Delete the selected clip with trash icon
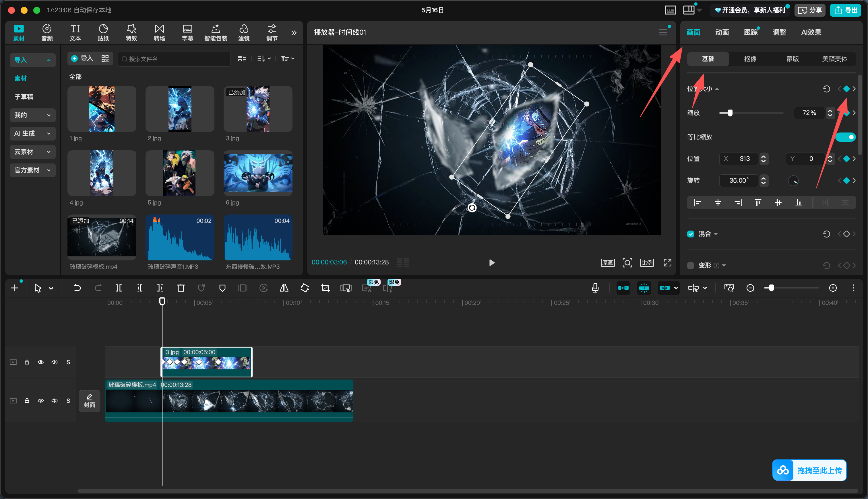Image resolution: width=868 pixels, height=499 pixels. [x=181, y=288]
